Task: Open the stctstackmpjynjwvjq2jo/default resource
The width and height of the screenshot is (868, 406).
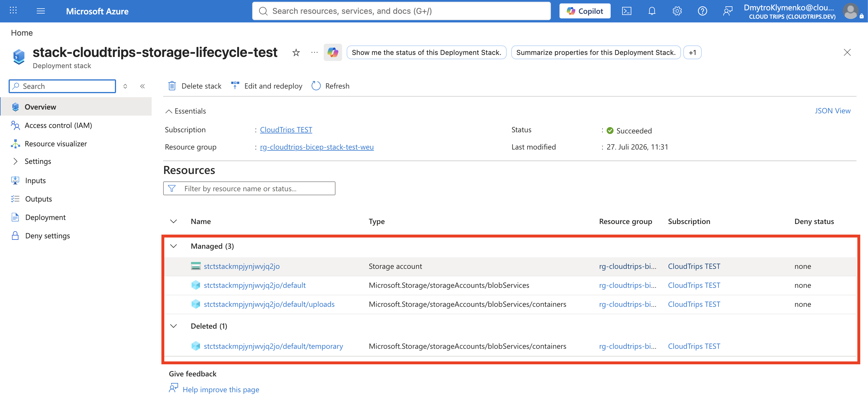Action: 254,285
